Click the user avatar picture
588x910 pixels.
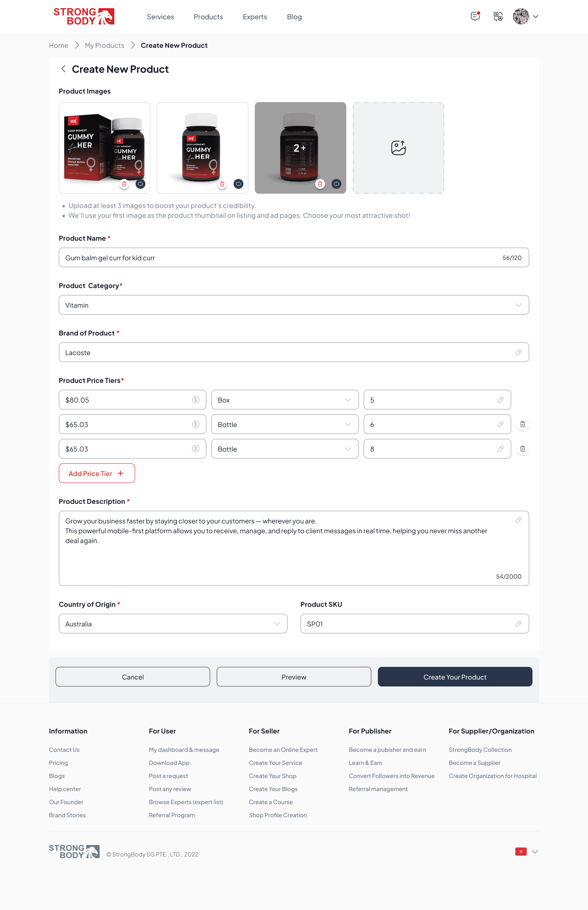[521, 16]
